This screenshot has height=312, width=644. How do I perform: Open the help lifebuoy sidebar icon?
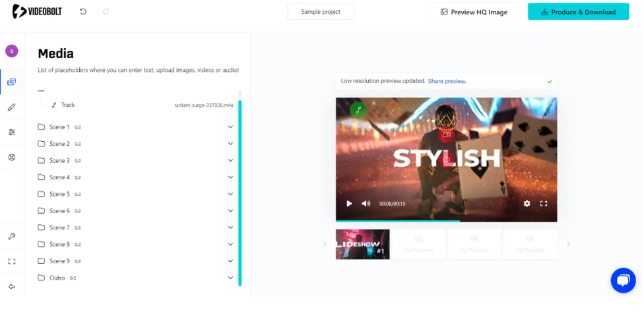click(x=11, y=157)
